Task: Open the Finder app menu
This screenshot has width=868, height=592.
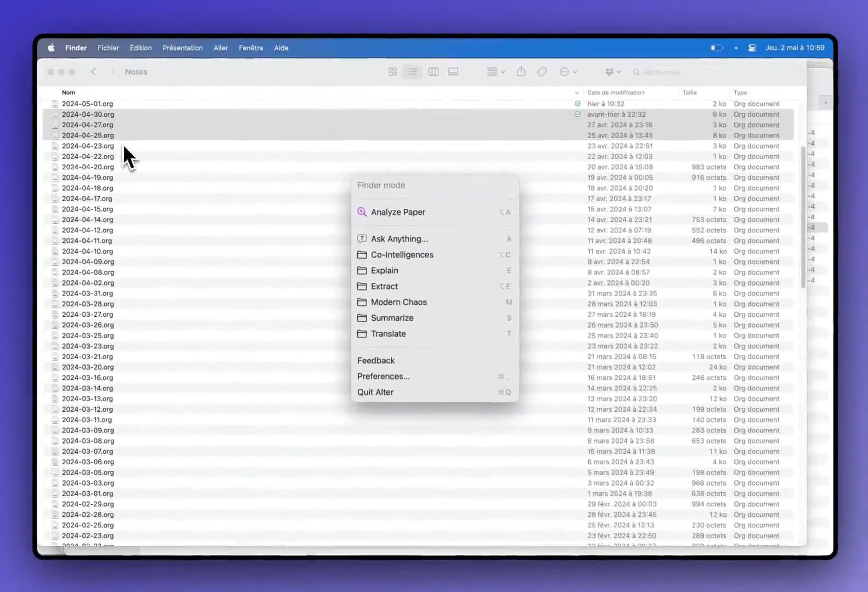Action: click(x=76, y=48)
